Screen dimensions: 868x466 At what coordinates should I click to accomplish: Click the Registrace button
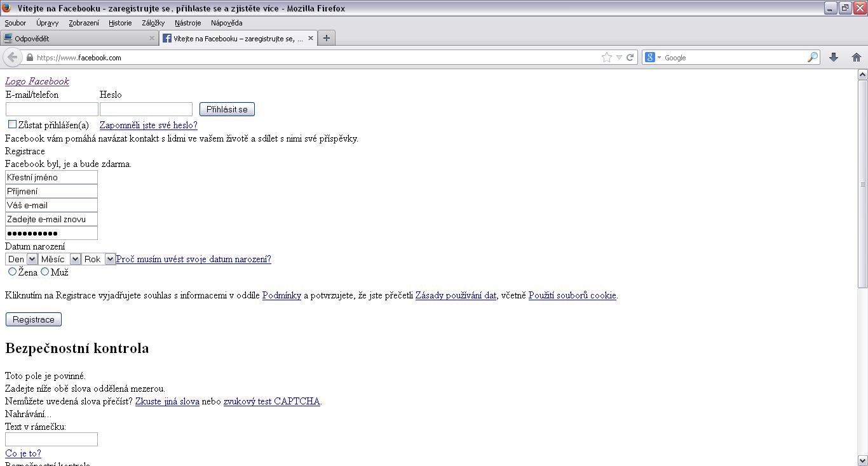[34, 319]
